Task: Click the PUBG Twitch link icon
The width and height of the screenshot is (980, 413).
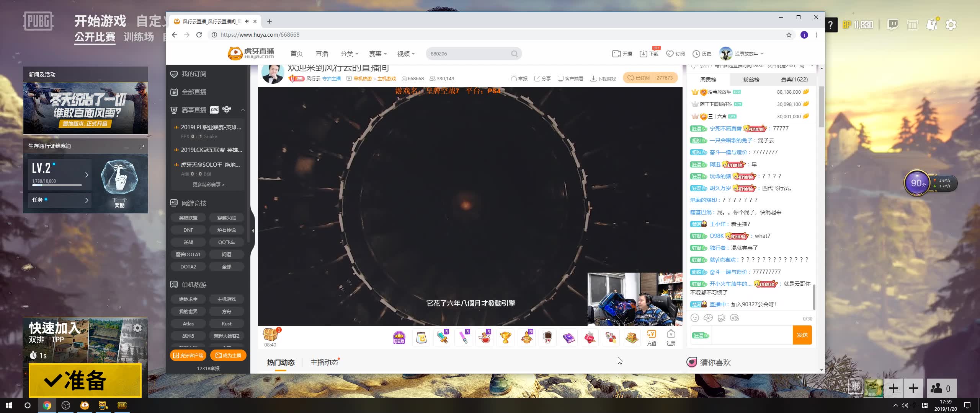Action: coord(893,25)
